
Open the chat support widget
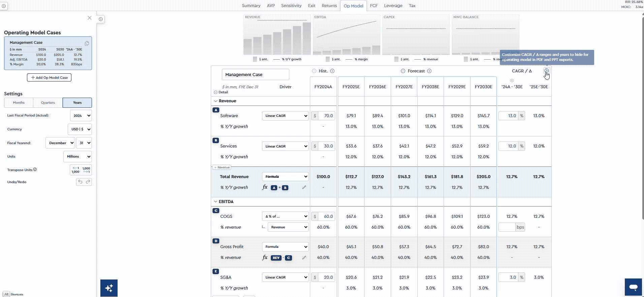(633, 287)
